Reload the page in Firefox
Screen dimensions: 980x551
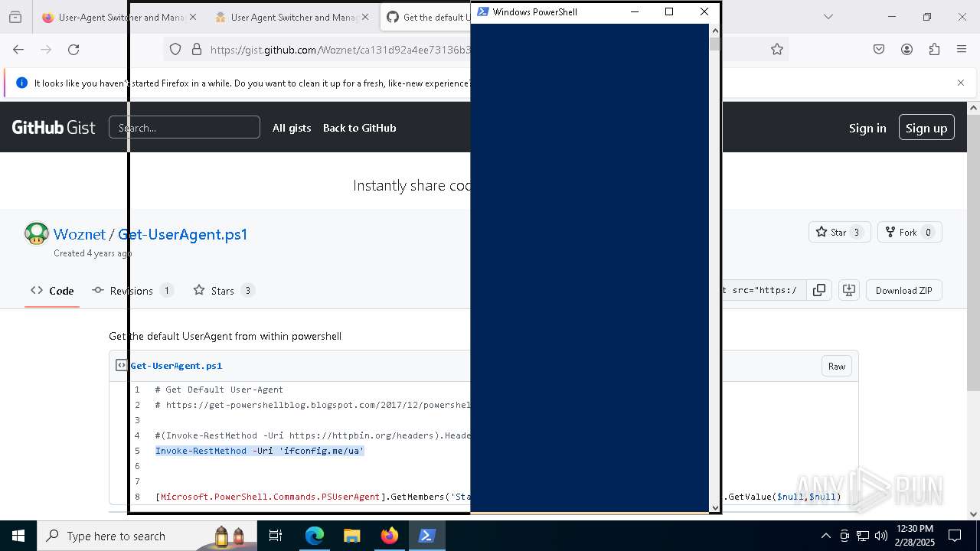pyautogui.click(x=73, y=49)
